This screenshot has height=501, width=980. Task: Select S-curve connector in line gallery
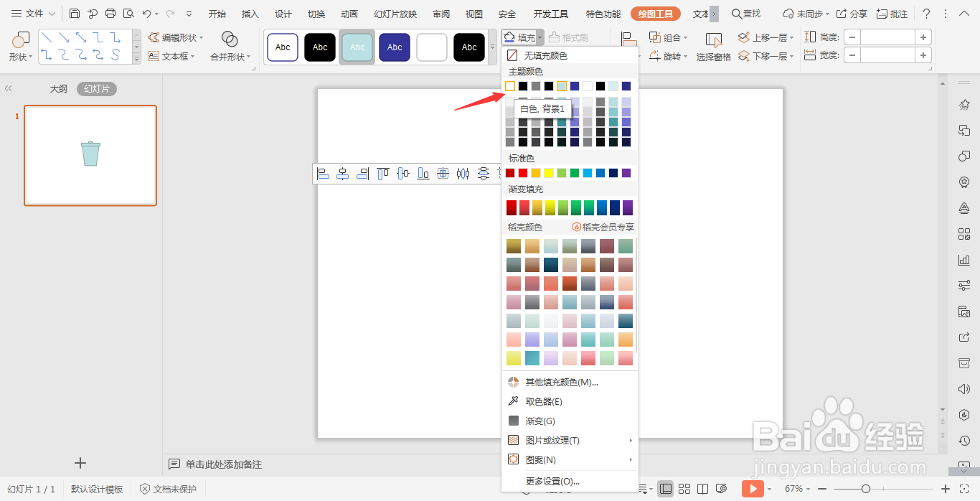pos(115,55)
